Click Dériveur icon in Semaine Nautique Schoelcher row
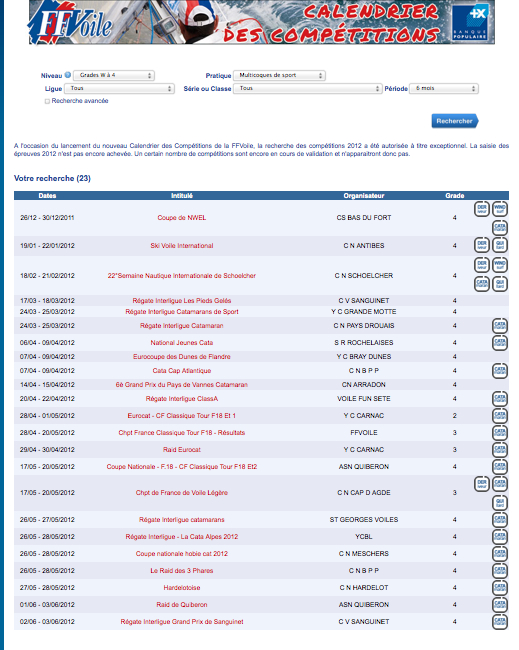This screenshot has height=650, width=519. 482,265
